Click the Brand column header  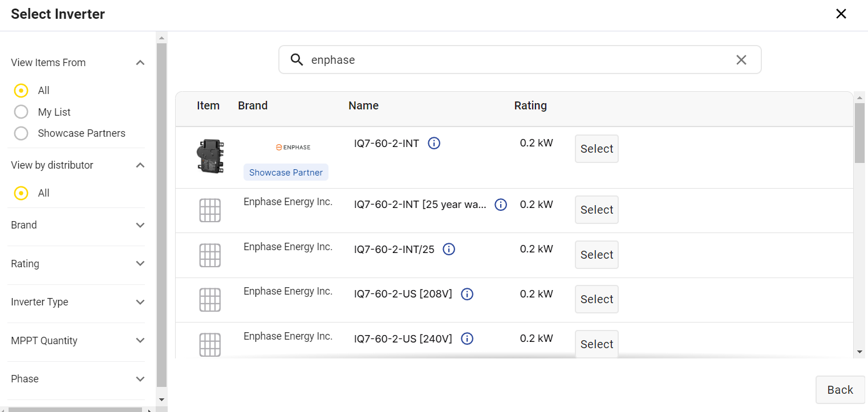tap(253, 105)
